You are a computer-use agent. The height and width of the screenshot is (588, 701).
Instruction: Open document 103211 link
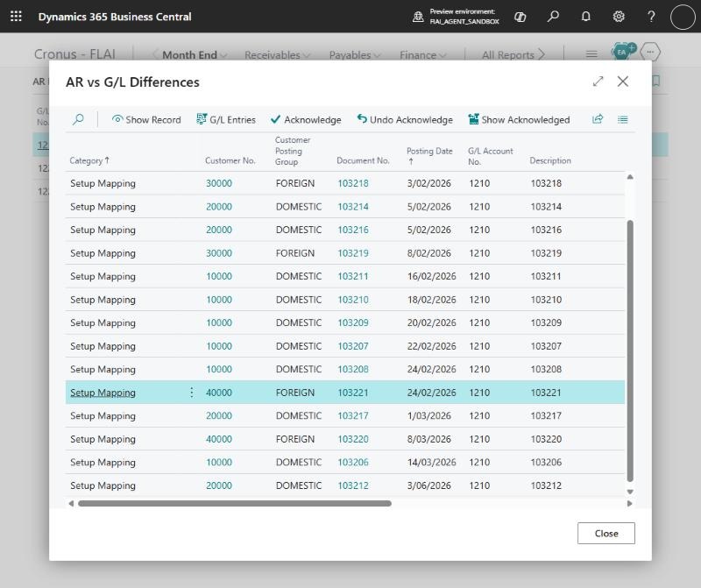(353, 276)
